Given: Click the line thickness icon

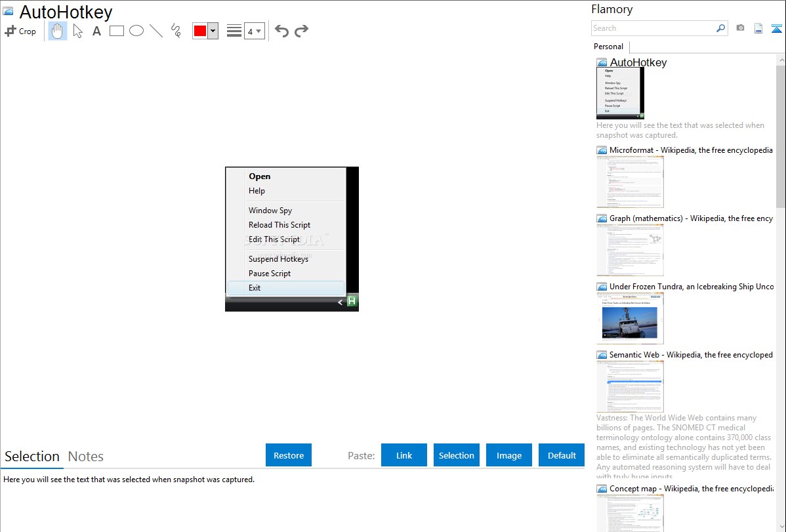Looking at the screenshot, I should pyautogui.click(x=234, y=31).
